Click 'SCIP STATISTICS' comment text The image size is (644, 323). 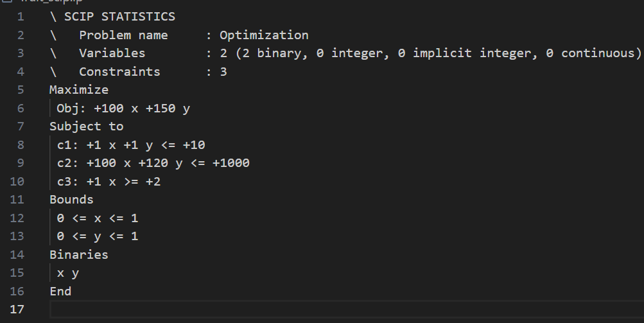[119, 17]
